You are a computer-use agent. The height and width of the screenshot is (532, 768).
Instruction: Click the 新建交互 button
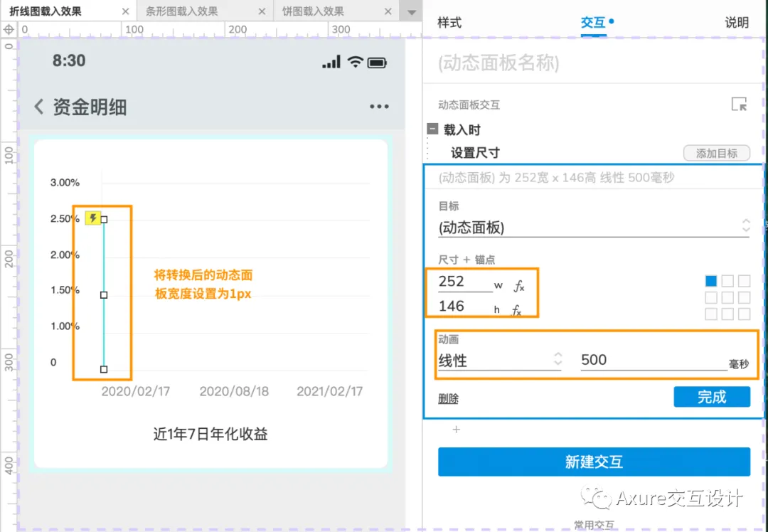pyautogui.click(x=594, y=462)
